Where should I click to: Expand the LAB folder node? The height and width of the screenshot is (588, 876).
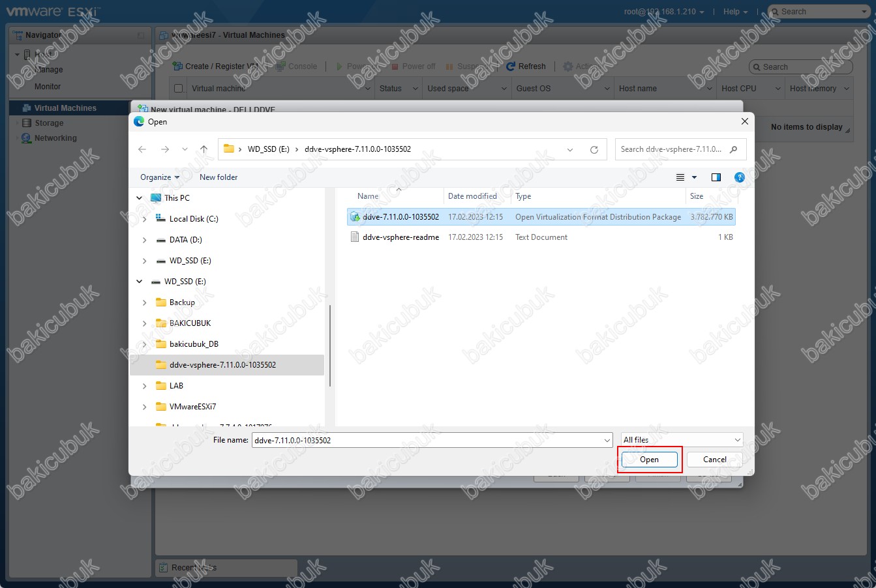tap(144, 386)
